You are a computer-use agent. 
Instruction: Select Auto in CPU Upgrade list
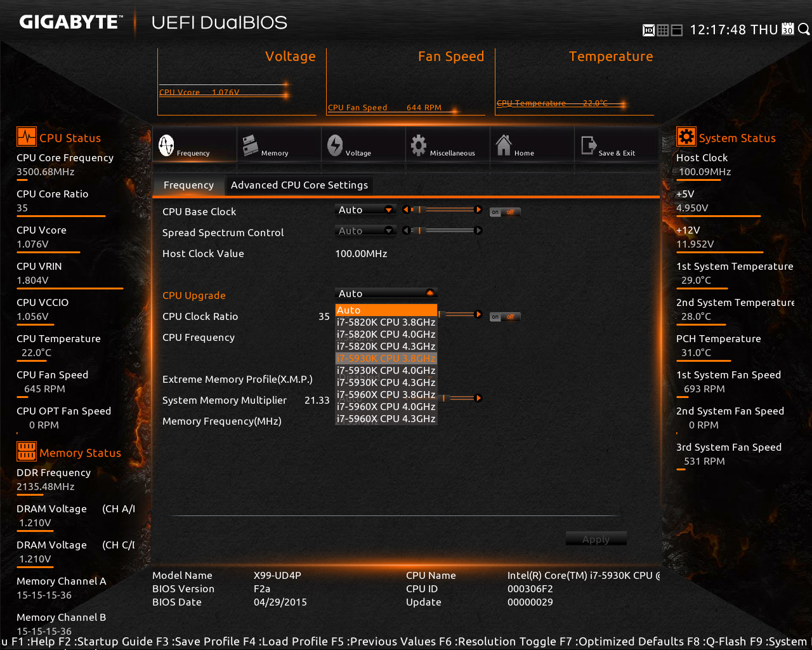(386, 310)
